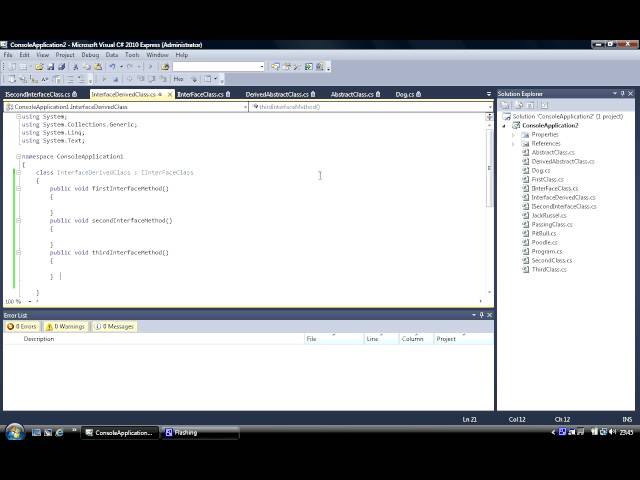Click the Properties Window icon in the main toolbar
This screenshot has width=640, height=480.
pyautogui.click(x=287, y=67)
